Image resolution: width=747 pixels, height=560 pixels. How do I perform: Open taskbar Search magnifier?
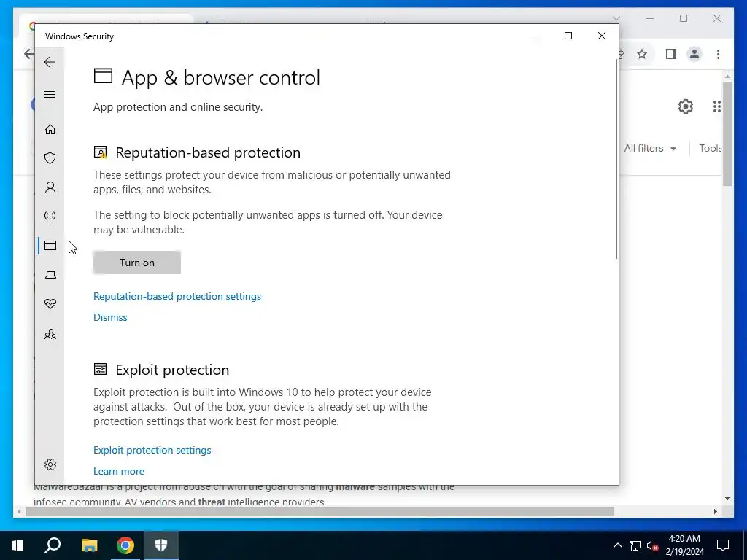[x=53, y=545]
